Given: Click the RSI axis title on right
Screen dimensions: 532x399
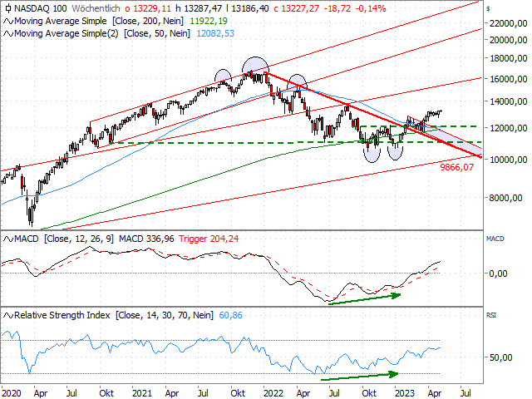Looking at the screenshot, I should click(x=491, y=315).
